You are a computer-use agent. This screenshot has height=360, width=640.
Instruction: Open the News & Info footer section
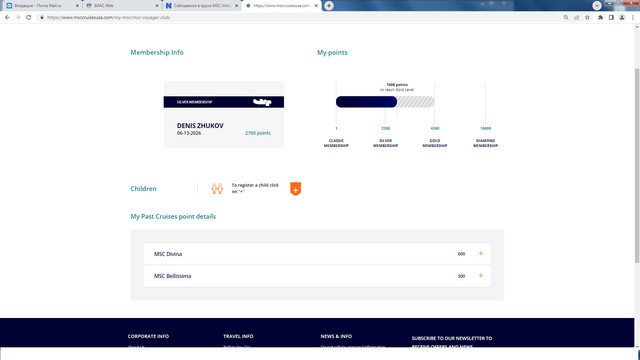point(336,336)
